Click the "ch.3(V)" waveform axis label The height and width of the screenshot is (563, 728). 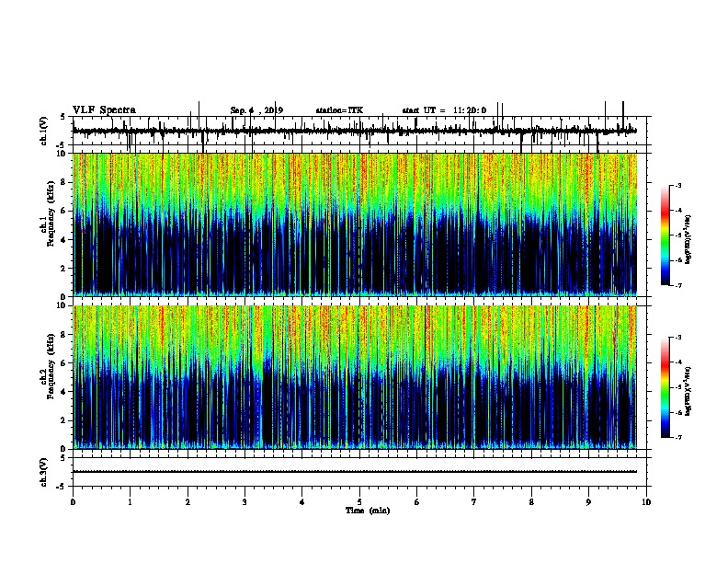44,472
